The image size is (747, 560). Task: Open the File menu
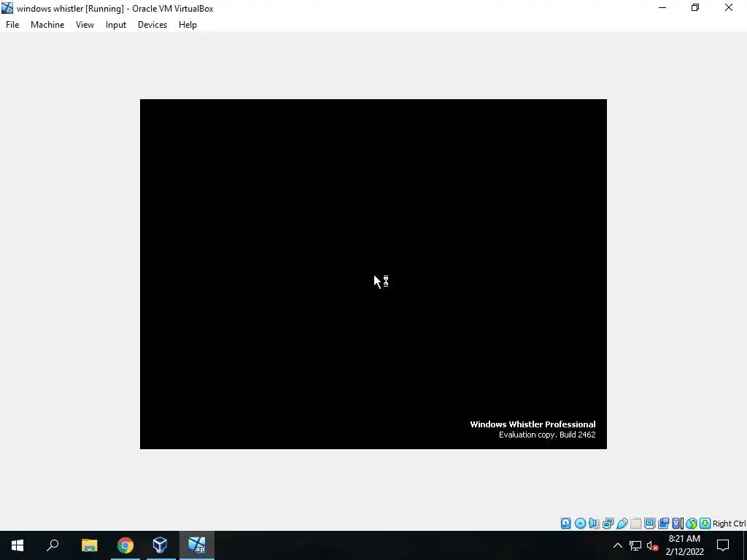click(12, 25)
